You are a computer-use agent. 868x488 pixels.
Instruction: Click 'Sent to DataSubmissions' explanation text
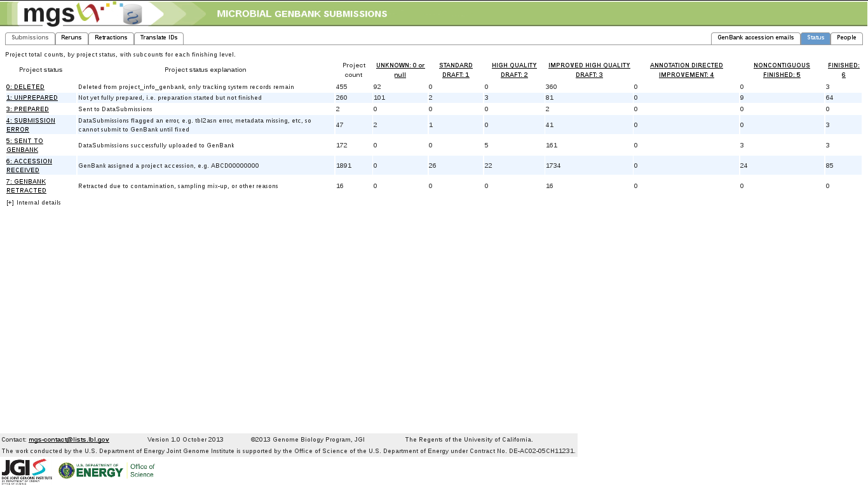click(115, 109)
